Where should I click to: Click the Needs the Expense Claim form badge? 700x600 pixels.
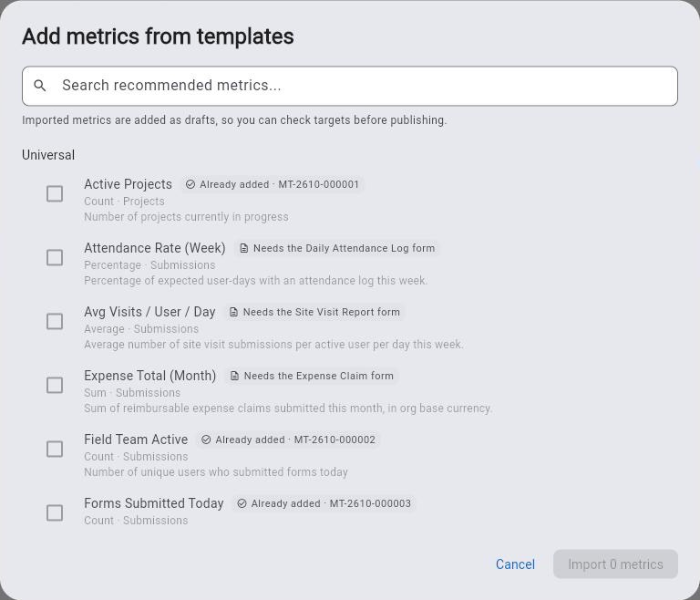312,376
